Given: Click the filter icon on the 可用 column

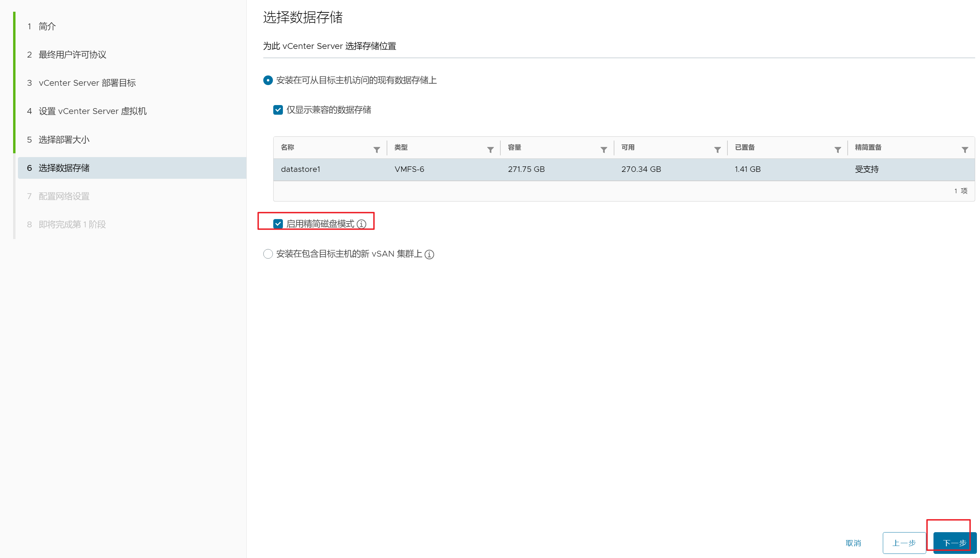Looking at the screenshot, I should coord(717,150).
